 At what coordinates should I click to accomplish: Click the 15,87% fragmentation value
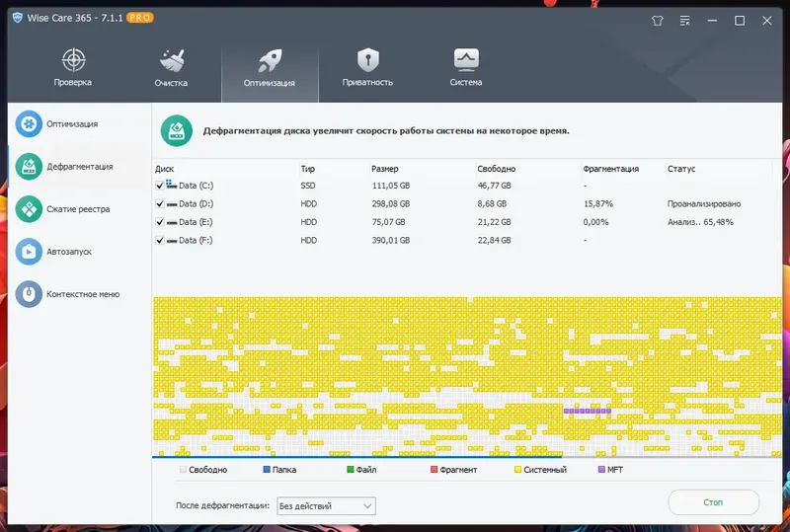(x=598, y=204)
